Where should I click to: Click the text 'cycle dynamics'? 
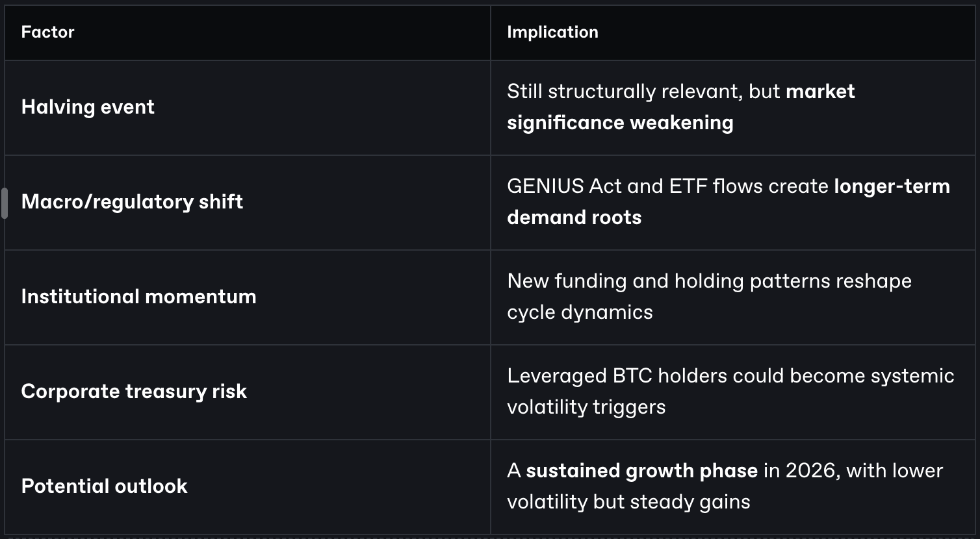point(580,312)
